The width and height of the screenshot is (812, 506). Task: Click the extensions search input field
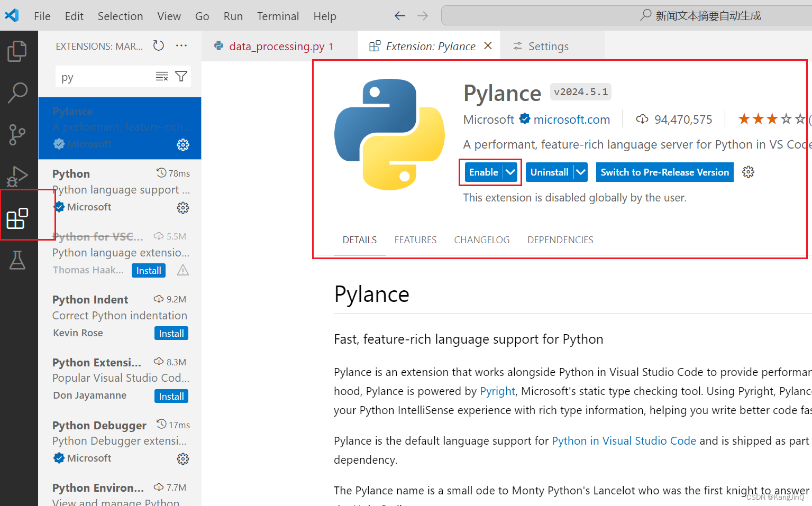105,77
